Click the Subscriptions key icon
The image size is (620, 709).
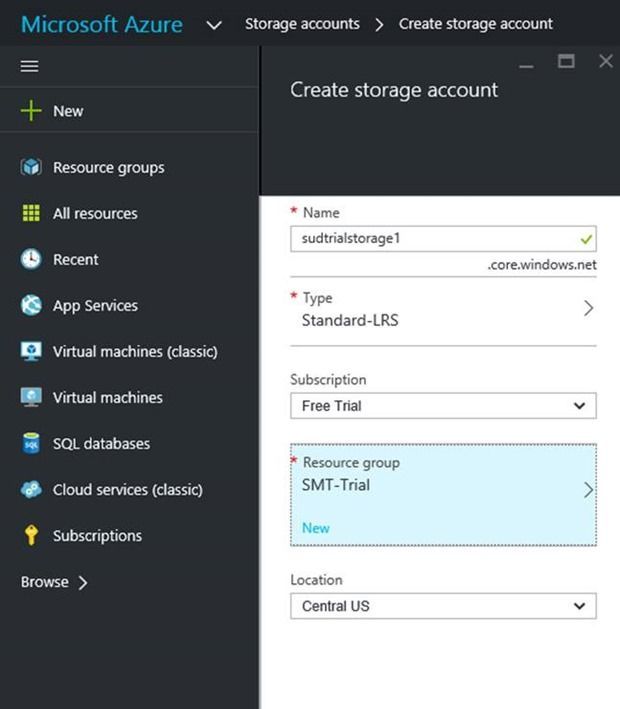point(31,535)
